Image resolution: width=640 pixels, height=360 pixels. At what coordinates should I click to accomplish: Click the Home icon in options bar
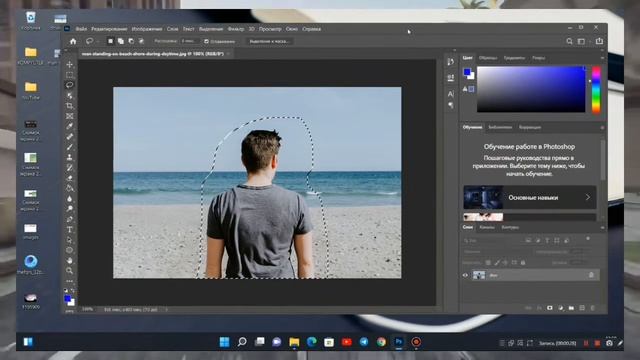click(73, 41)
